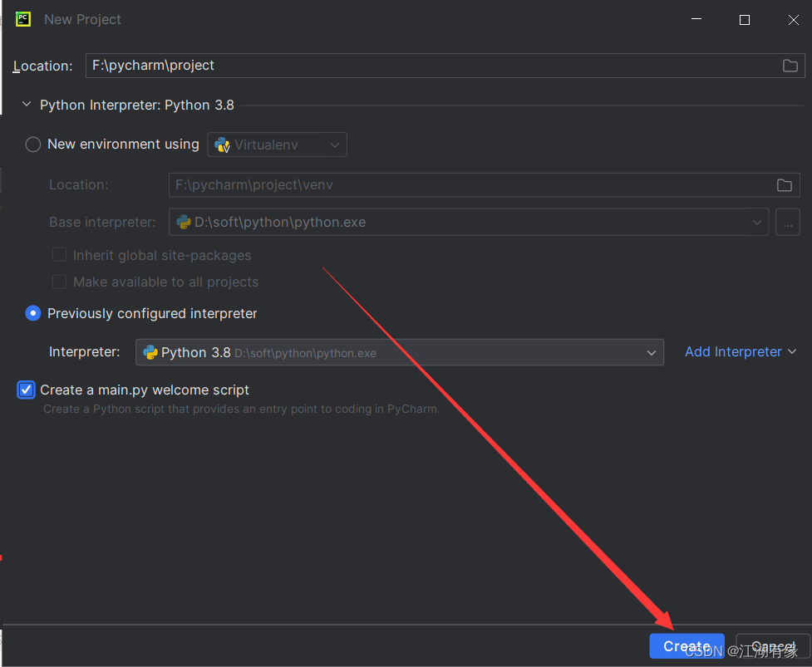This screenshot has height=667, width=812.
Task: Toggle Make available to all projects checkbox
Action: (60, 282)
